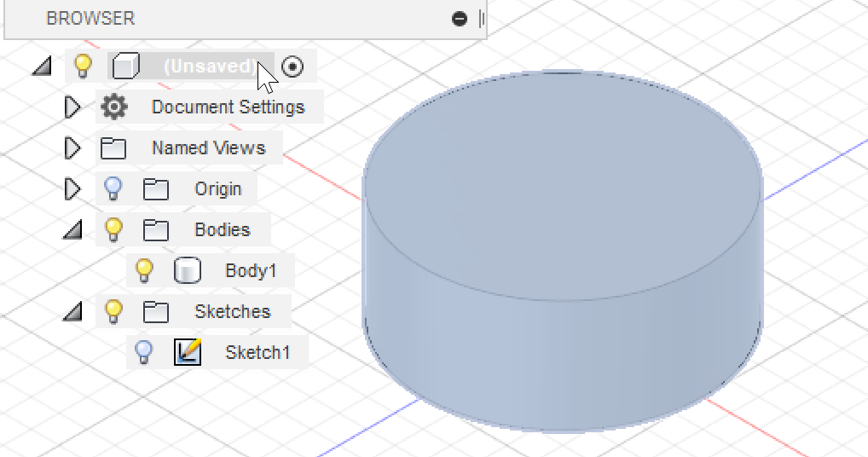Select the top face of the cylinder

tap(563, 185)
